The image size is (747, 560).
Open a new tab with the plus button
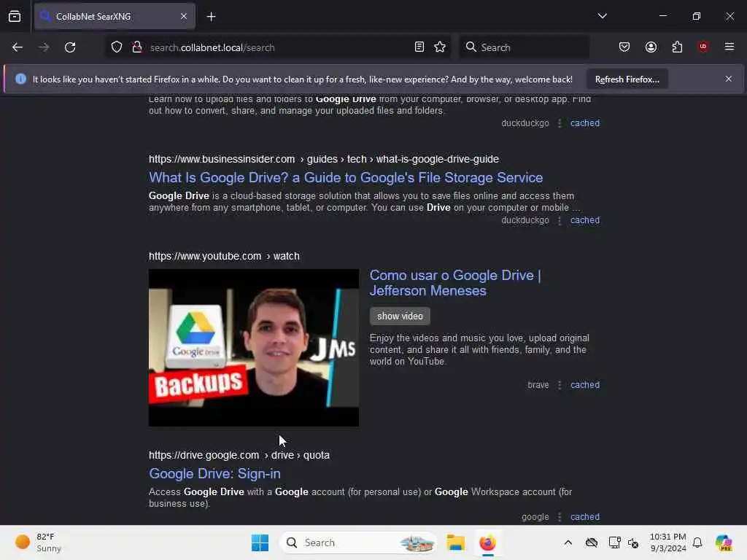(211, 17)
